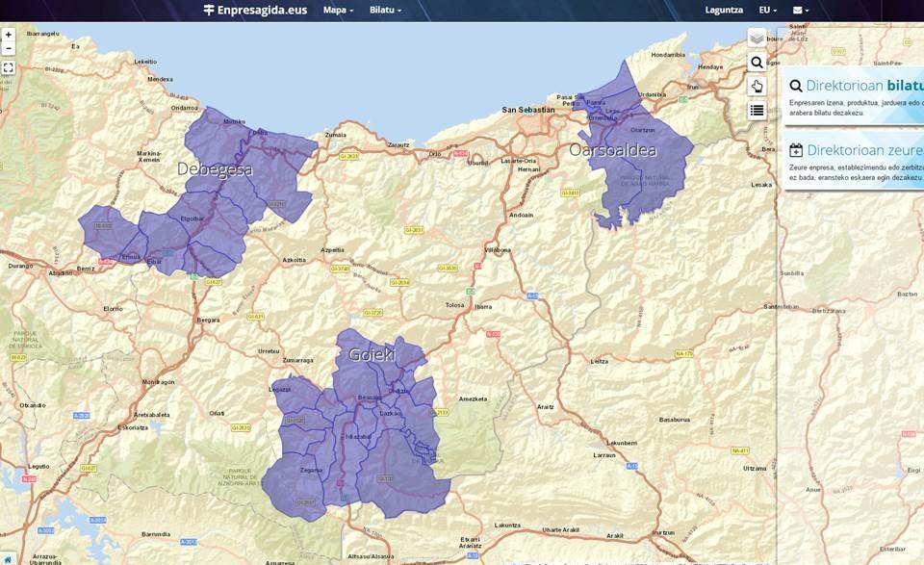The height and width of the screenshot is (565, 924).
Task: Click the calendar-plus icon in directory card
Action: click(796, 150)
